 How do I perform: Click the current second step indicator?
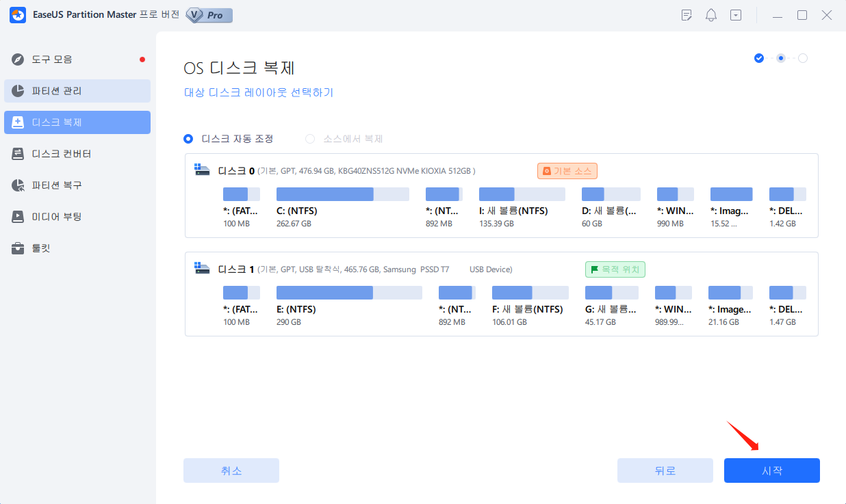click(x=781, y=58)
